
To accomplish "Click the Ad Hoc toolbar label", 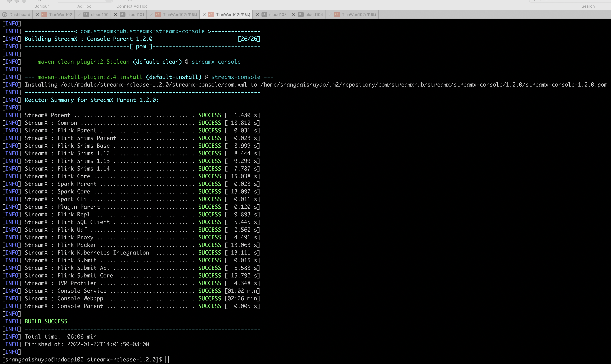I will 84,6.
